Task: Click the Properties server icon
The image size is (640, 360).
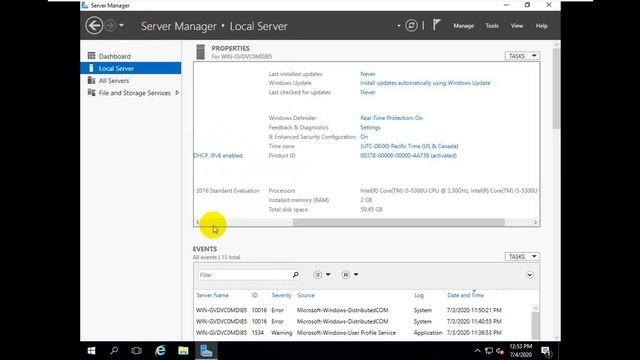Action: pyautogui.click(x=200, y=52)
